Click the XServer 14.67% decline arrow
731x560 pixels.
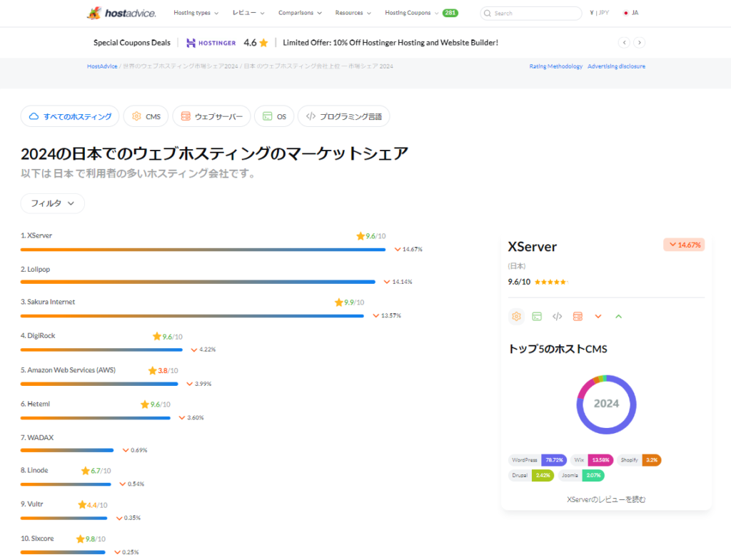coord(398,249)
